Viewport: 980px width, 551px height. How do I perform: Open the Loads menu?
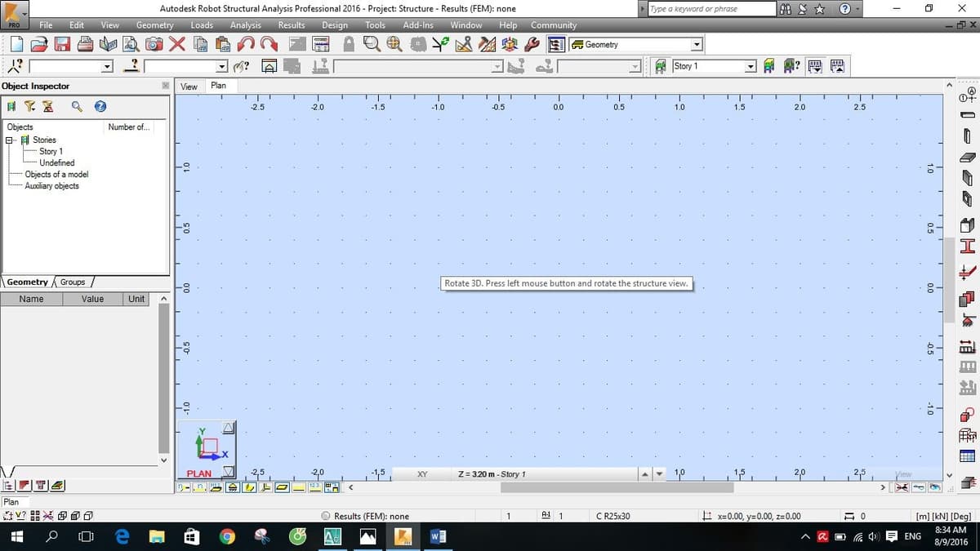202,25
